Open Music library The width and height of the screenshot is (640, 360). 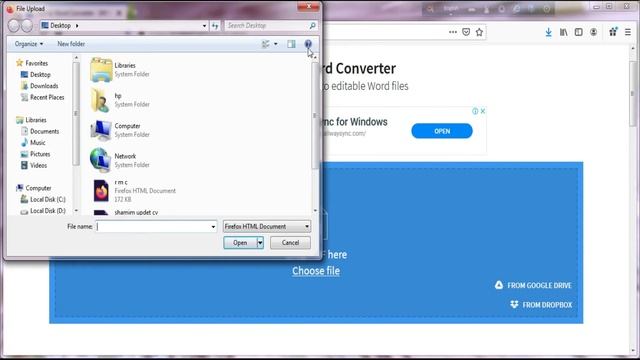tap(33, 143)
